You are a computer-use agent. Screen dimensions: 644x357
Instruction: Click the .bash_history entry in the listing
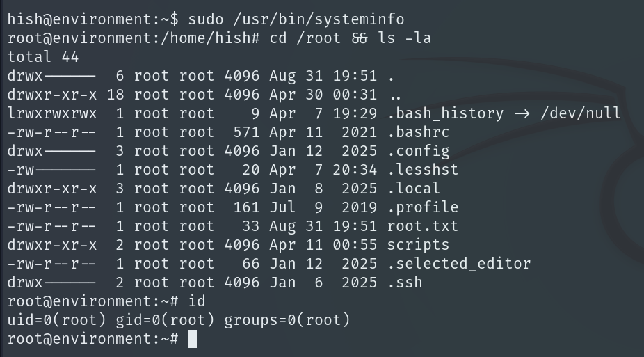pos(446,113)
